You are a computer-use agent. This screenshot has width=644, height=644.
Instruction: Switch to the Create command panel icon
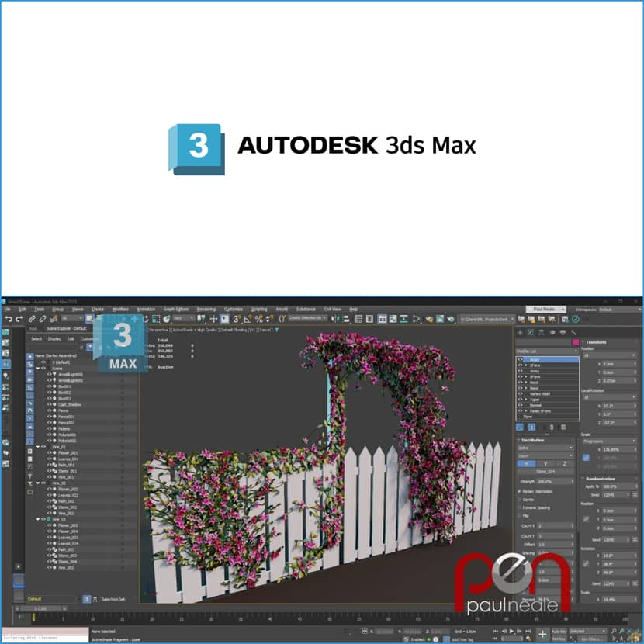click(x=520, y=332)
